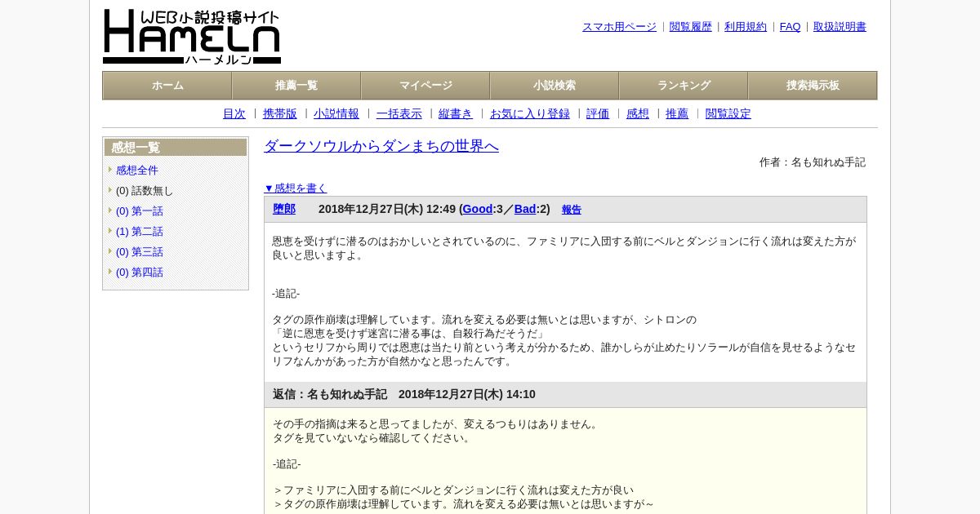Open 小説検索 in the navigation bar

tap(555, 86)
